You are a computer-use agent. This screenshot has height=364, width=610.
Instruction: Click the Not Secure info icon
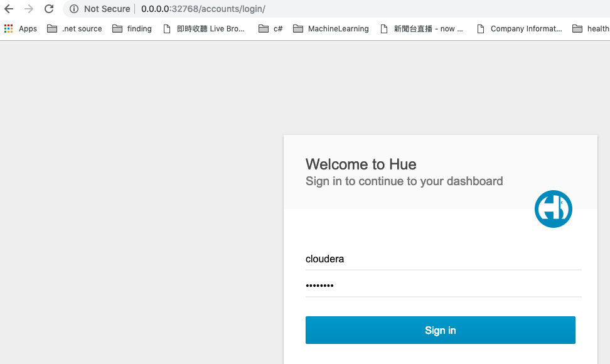74,9
